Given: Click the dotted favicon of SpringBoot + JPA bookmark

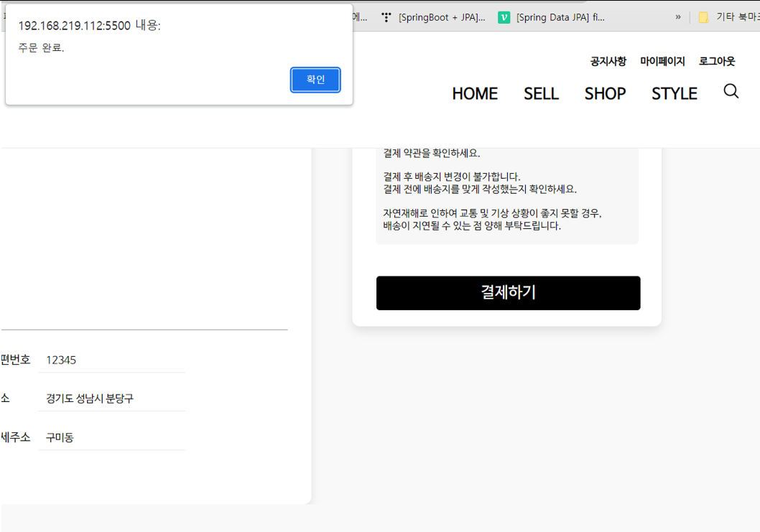Looking at the screenshot, I should 386,17.
